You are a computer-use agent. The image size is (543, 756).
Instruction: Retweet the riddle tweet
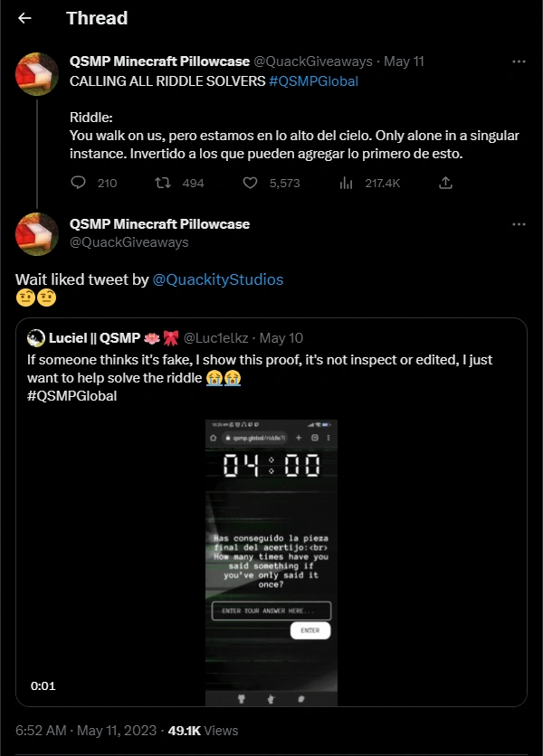pyautogui.click(x=164, y=183)
